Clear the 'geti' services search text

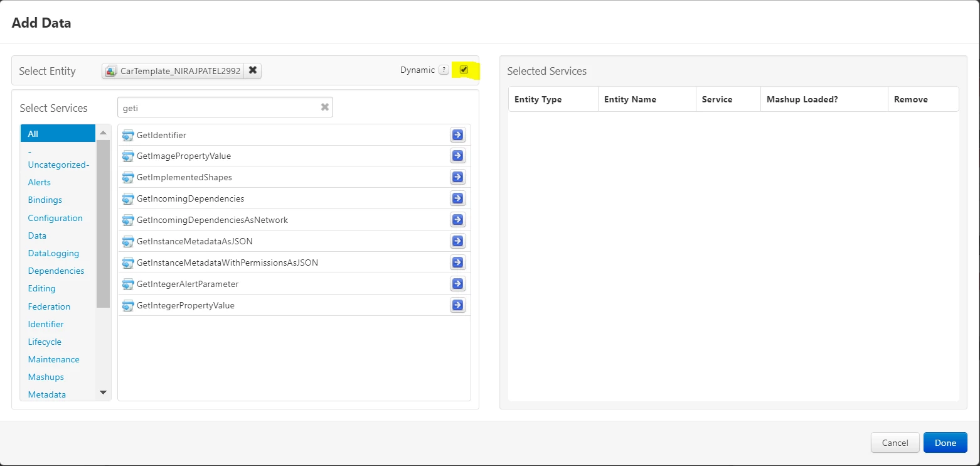coord(325,107)
